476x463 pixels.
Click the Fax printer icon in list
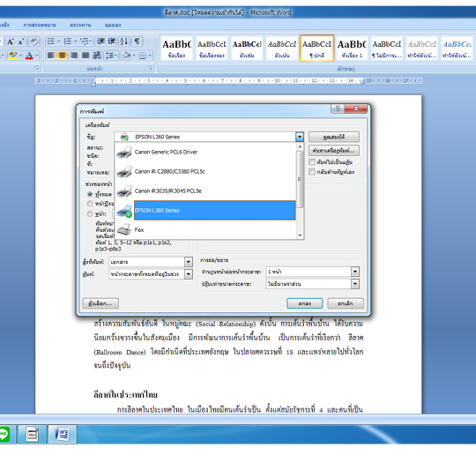pyautogui.click(x=124, y=229)
